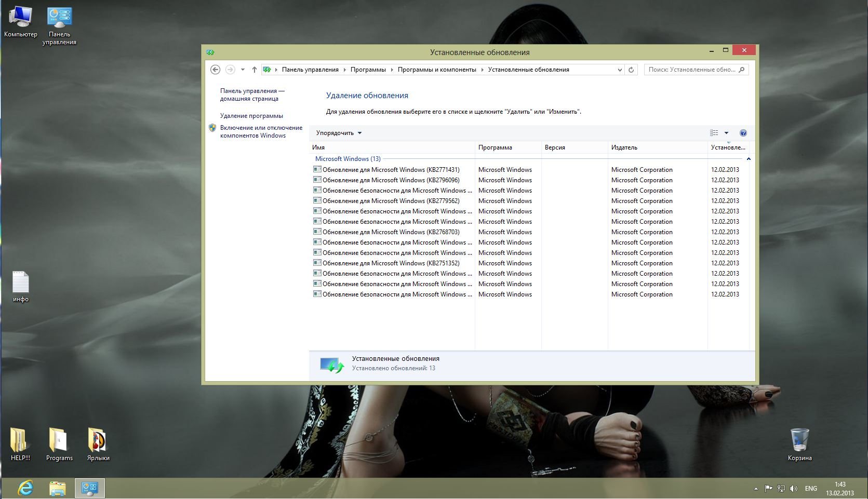Open the Упорядочить menu
This screenshot has height=499, width=868.
[x=339, y=133]
